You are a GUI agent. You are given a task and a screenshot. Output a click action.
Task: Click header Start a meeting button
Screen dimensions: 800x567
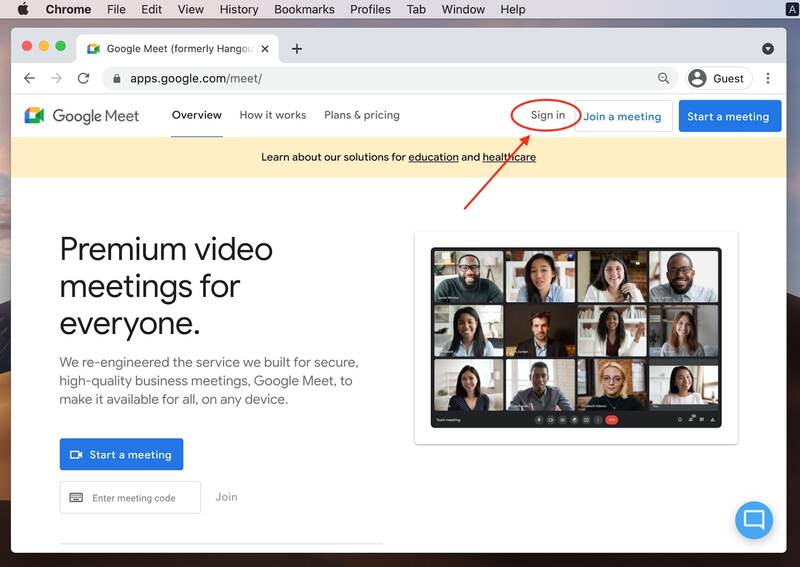click(730, 116)
